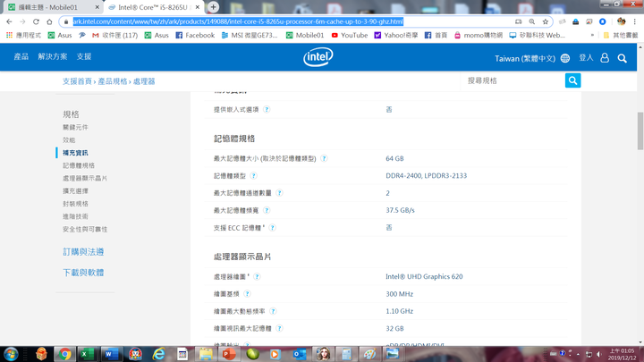
Task: Jump to 處理器顯示晶片 in sidebar
Action: click(x=85, y=178)
